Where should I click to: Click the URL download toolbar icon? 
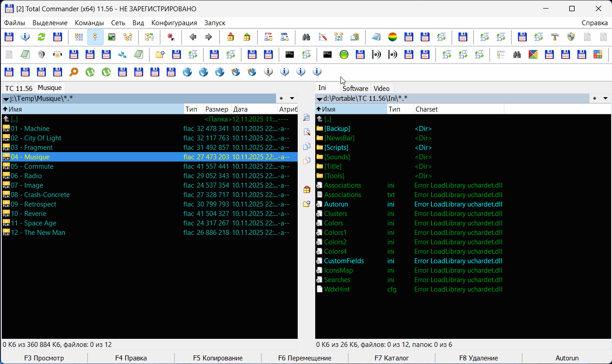[x=285, y=37]
